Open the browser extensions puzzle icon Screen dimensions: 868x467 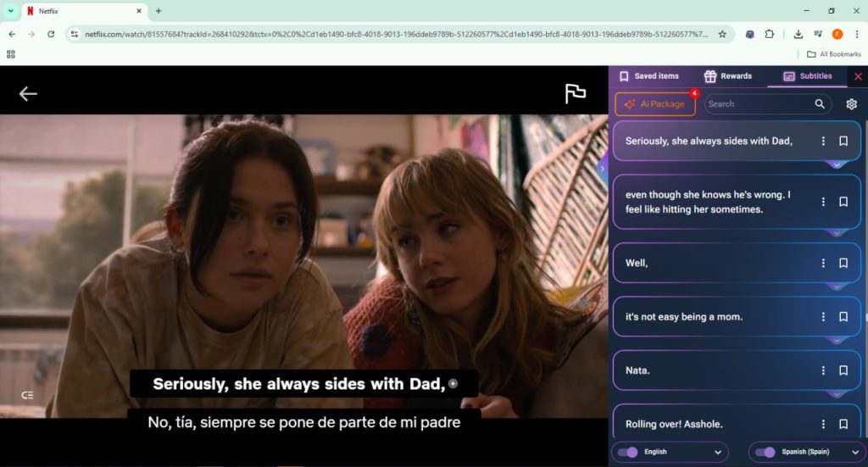[x=770, y=34]
